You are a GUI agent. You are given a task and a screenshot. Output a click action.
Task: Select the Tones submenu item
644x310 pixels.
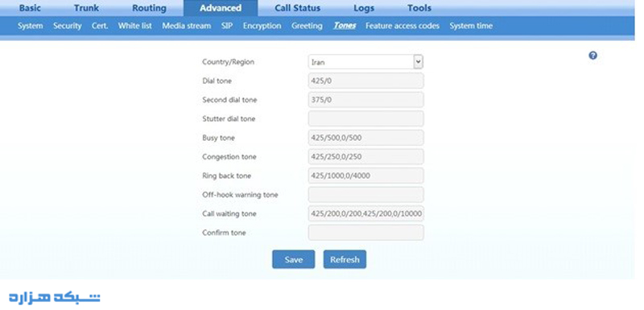click(x=345, y=26)
